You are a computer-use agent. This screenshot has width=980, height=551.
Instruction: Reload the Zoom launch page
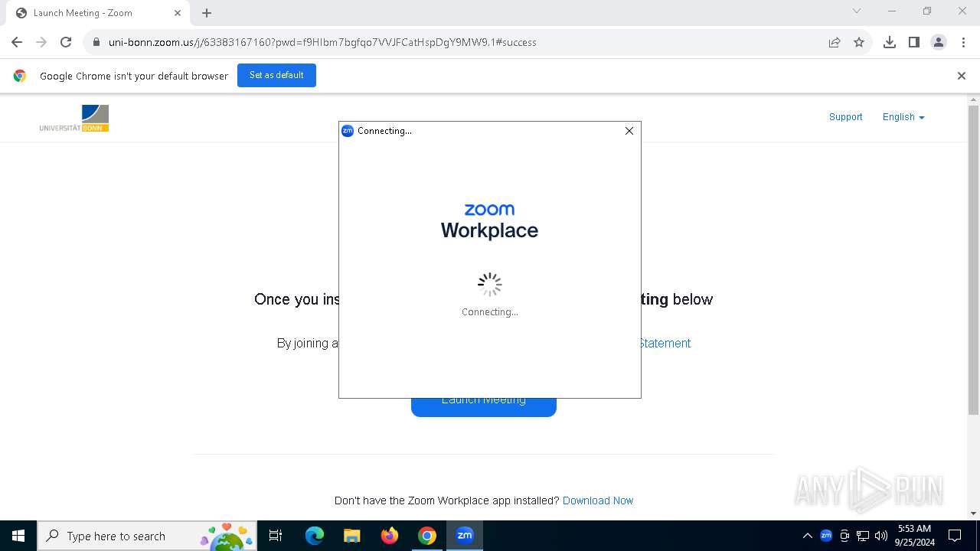point(66,42)
